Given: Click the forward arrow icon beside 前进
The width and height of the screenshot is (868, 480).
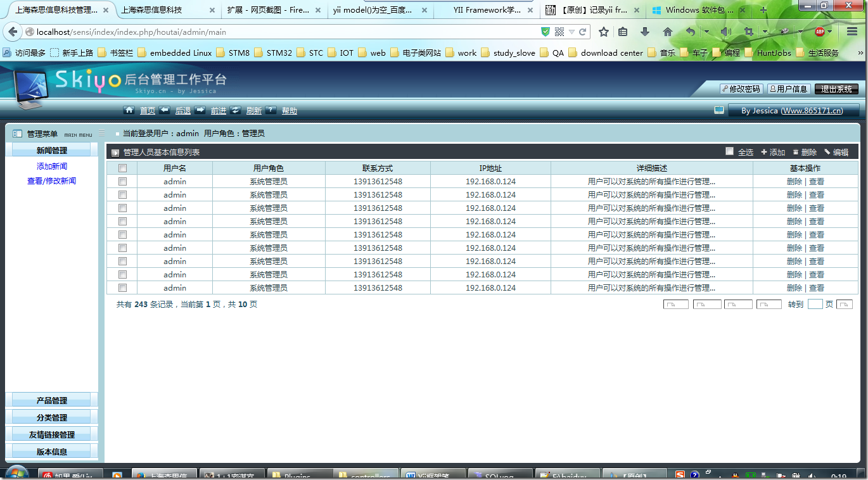Looking at the screenshot, I should click(x=200, y=110).
